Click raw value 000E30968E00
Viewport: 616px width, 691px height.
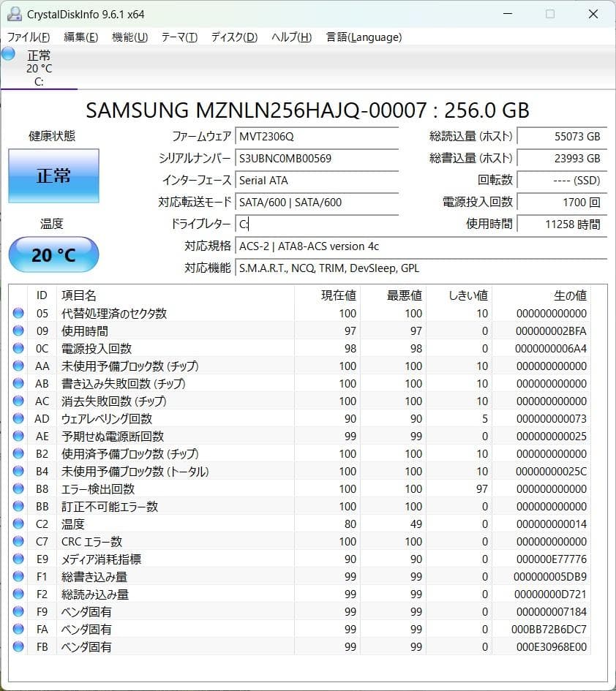552,647
